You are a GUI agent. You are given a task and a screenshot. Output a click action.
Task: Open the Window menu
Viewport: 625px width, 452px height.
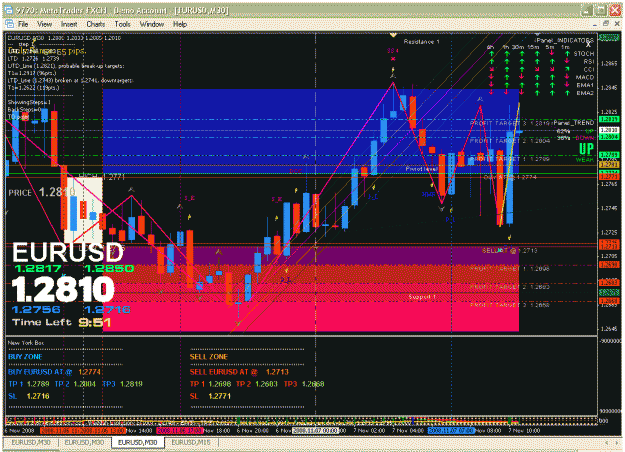[151, 24]
